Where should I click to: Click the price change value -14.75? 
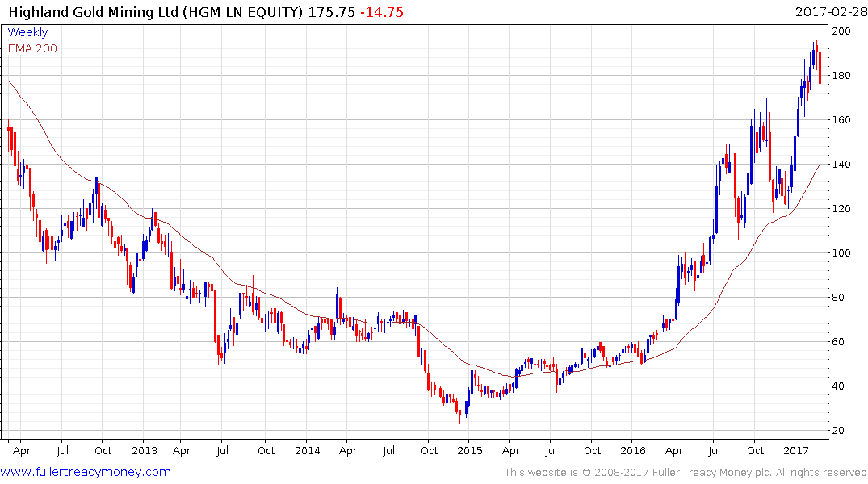pyautogui.click(x=382, y=12)
